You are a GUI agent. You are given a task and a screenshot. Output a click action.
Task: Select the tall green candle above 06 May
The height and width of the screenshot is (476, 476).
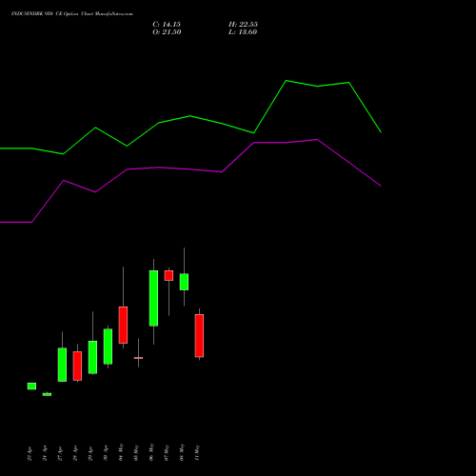(153, 298)
